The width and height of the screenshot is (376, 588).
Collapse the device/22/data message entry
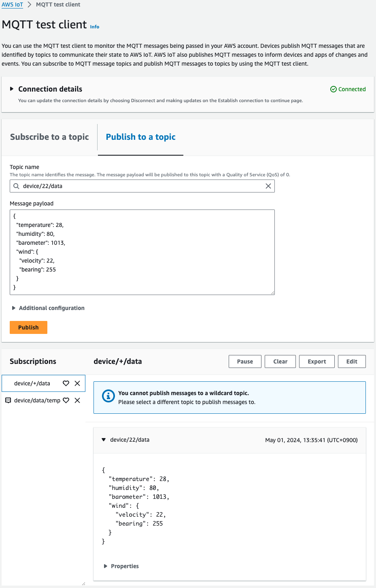tap(104, 439)
